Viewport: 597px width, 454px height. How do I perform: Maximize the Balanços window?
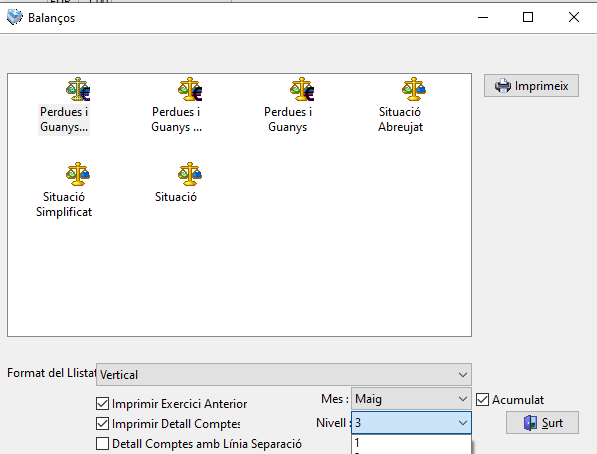click(528, 17)
